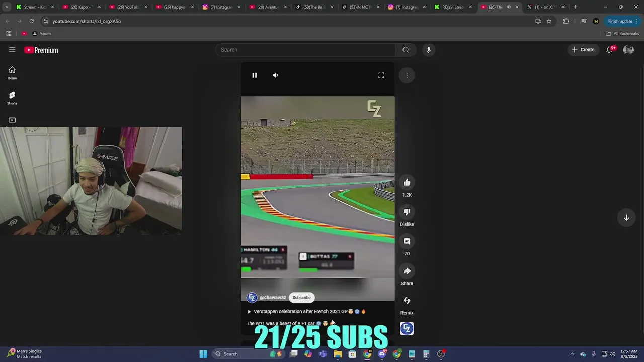Image resolution: width=644 pixels, height=362 pixels.
Task: Focus the YouTube search field
Action: click(x=306, y=50)
